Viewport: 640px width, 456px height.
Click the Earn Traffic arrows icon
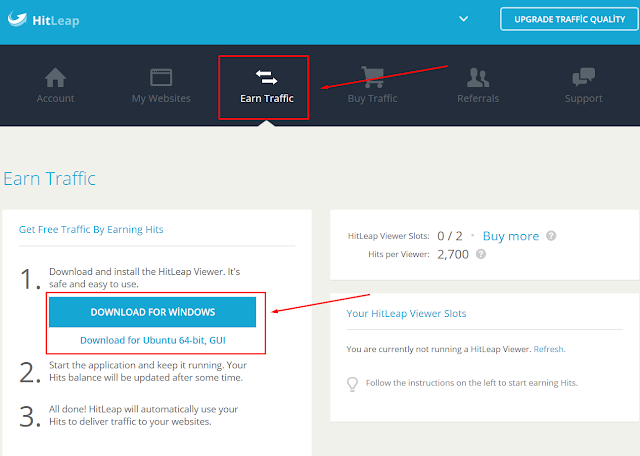click(267, 77)
